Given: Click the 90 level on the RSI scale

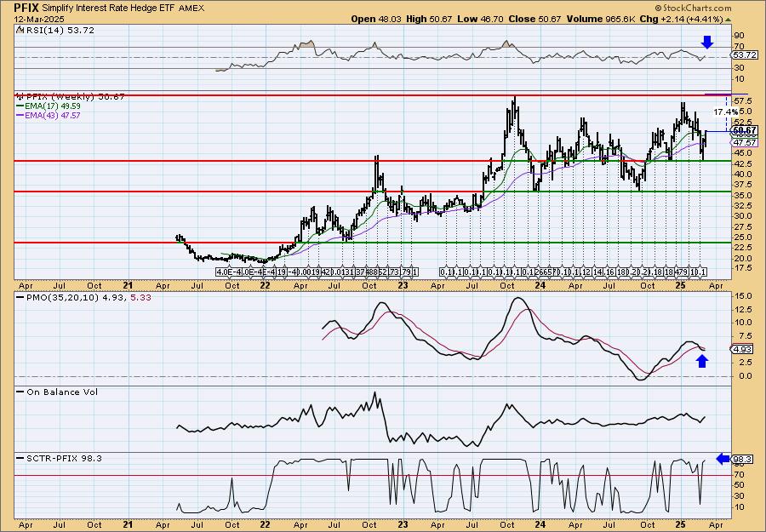Looking at the screenshot, I should coord(739,36).
